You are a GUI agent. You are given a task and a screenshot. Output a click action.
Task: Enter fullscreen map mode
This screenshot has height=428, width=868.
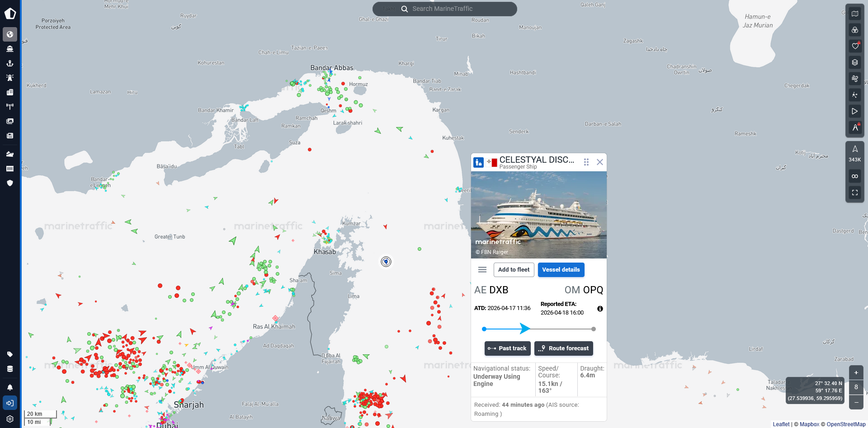coord(855,193)
